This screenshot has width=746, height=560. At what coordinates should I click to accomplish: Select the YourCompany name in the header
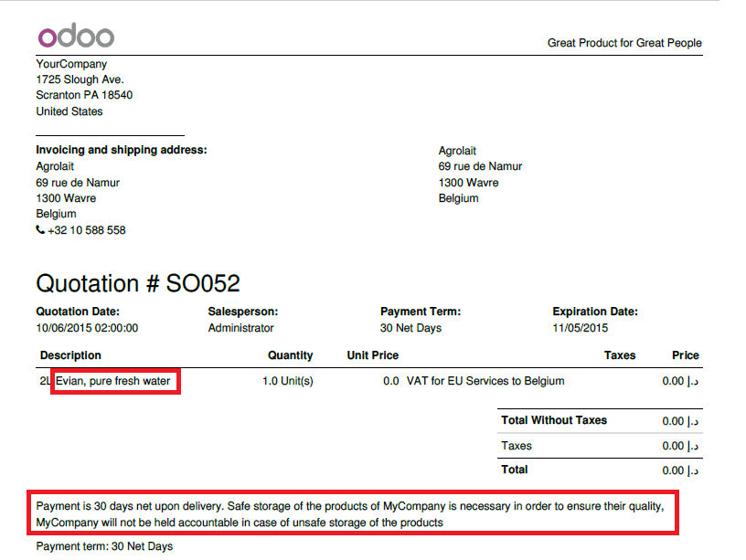click(x=71, y=64)
